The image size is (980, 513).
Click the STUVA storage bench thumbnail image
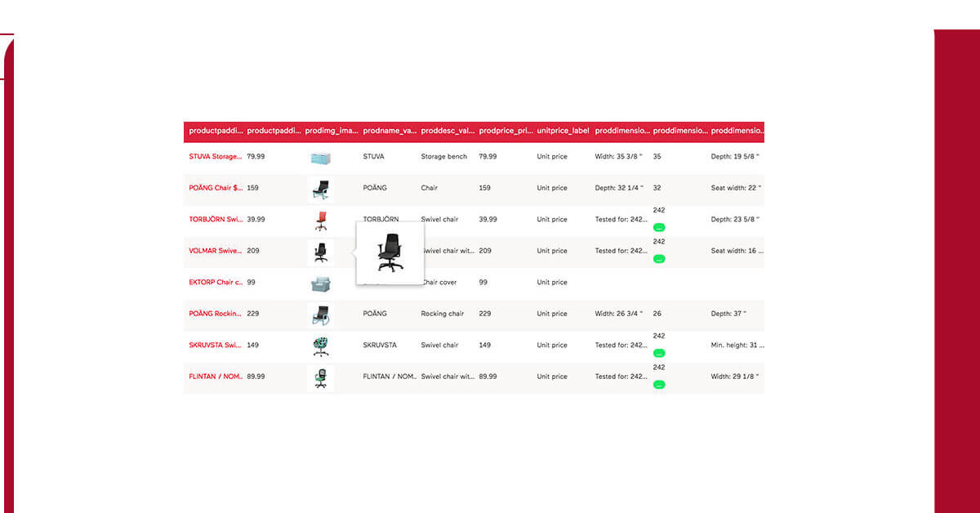point(320,157)
